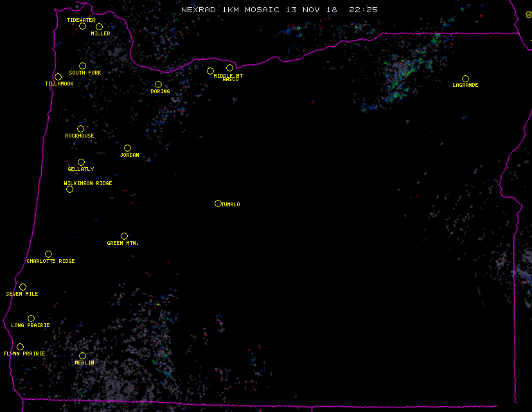Image resolution: width=532 pixels, height=412 pixels.
Task: Select the Wilkinson Ridge station circle
Action: (x=69, y=189)
